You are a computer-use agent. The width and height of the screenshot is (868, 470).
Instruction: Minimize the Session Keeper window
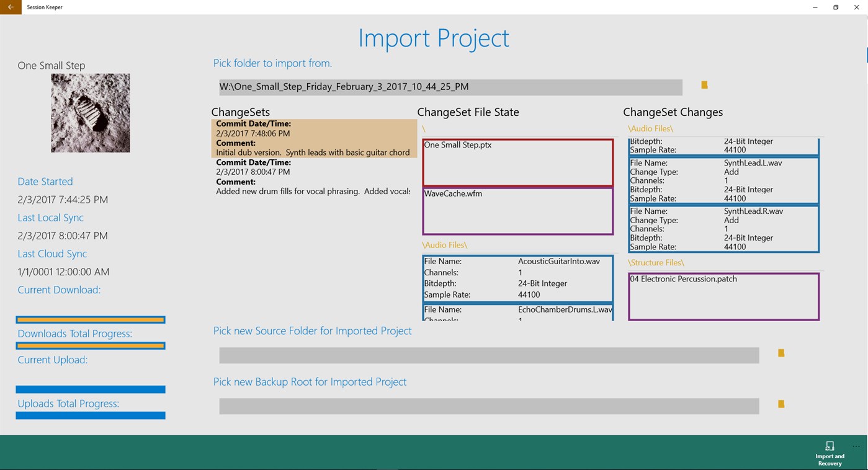[815, 7]
